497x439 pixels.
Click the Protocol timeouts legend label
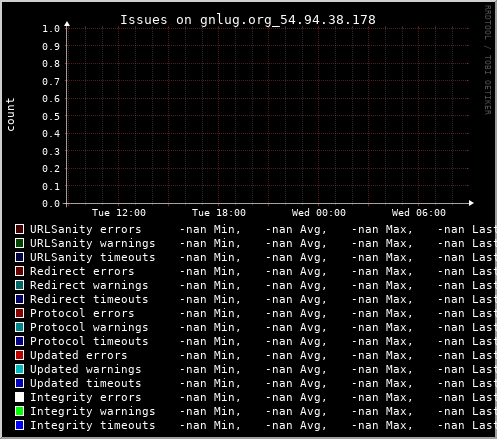89,341
